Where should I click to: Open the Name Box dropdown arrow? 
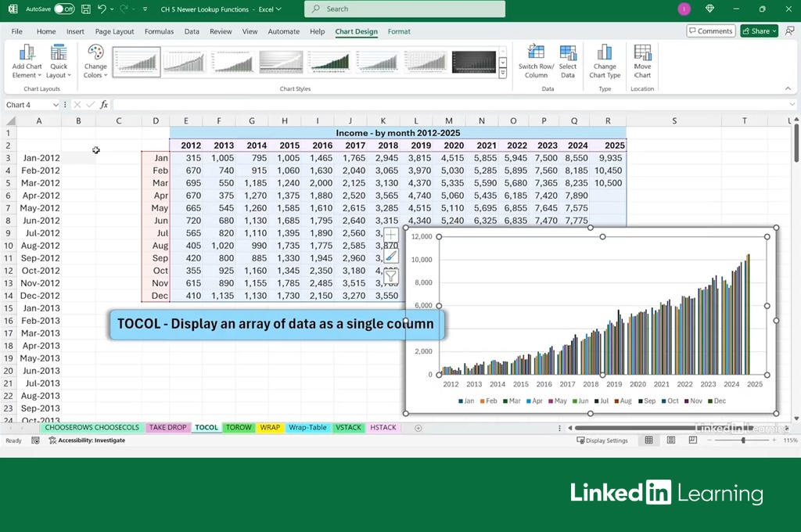pyautogui.click(x=56, y=105)
